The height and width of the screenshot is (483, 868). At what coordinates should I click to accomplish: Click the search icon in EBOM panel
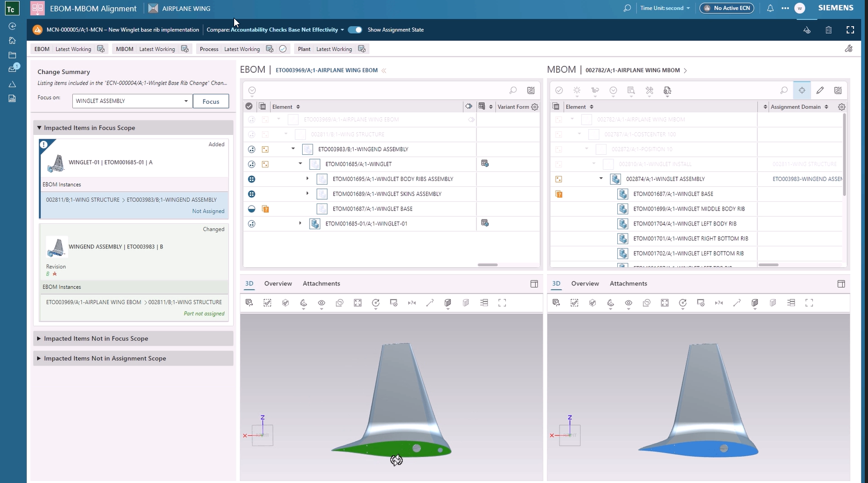[x=513, y=90]
